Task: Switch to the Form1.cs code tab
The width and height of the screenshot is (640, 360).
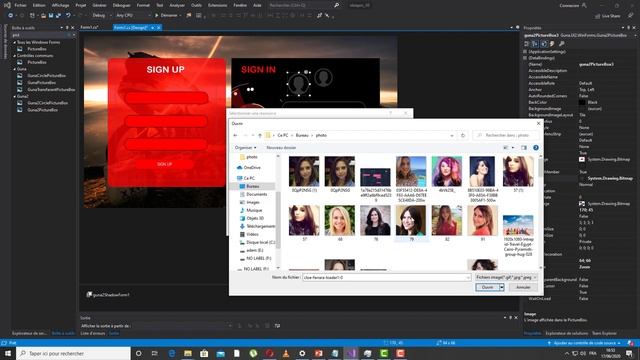Action: tap(90, 27)
